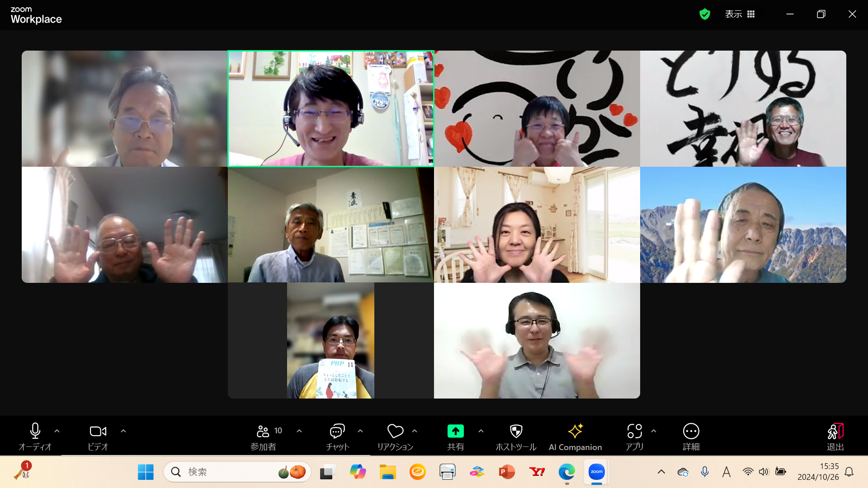Click 退出 (Leave) button
Viewport: 868px width, 488px height.
pyautogui.click(x=835, y=436)
